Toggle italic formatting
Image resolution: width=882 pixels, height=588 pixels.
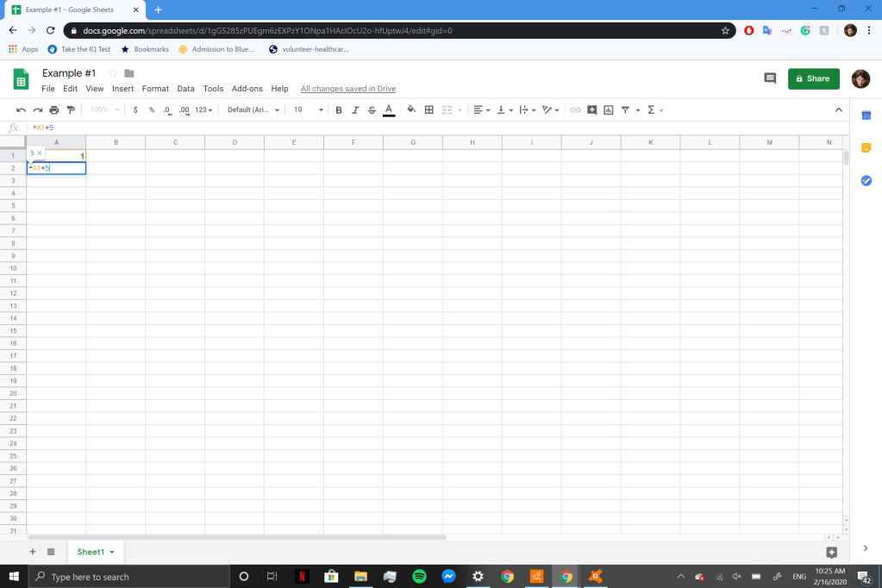(x=355, y=109)
